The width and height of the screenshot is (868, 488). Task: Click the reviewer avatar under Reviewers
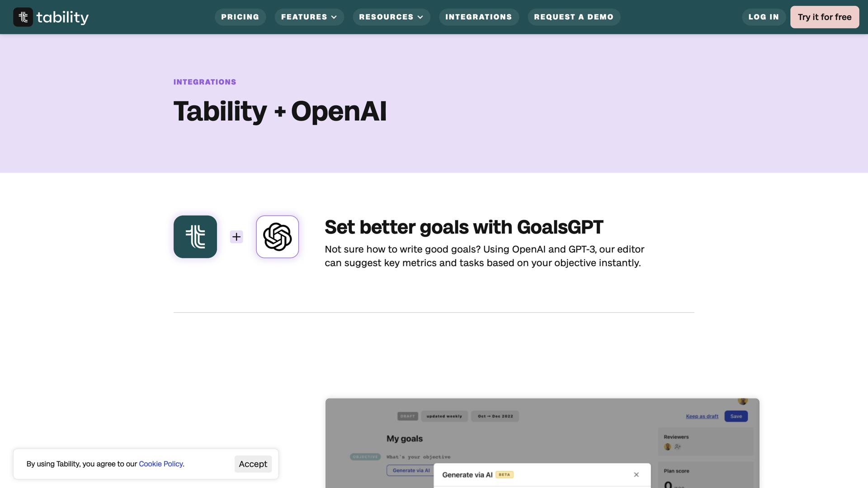[x=667, y=447]
